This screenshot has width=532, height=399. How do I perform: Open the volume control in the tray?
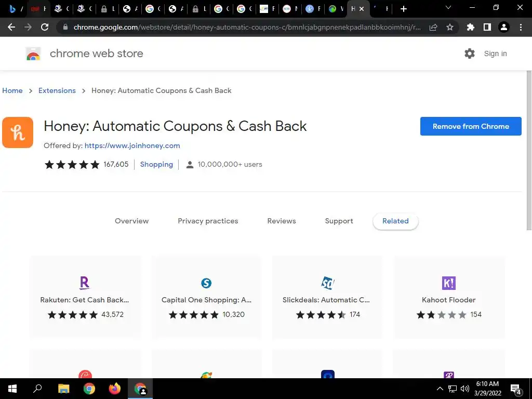click(x=465, y=389)
